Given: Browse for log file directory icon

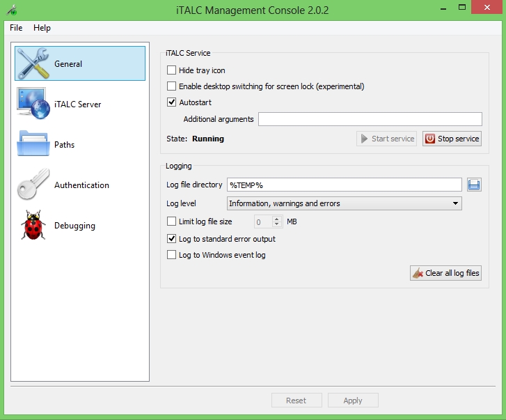Looking at the screenshot, I should coord(474,185).
